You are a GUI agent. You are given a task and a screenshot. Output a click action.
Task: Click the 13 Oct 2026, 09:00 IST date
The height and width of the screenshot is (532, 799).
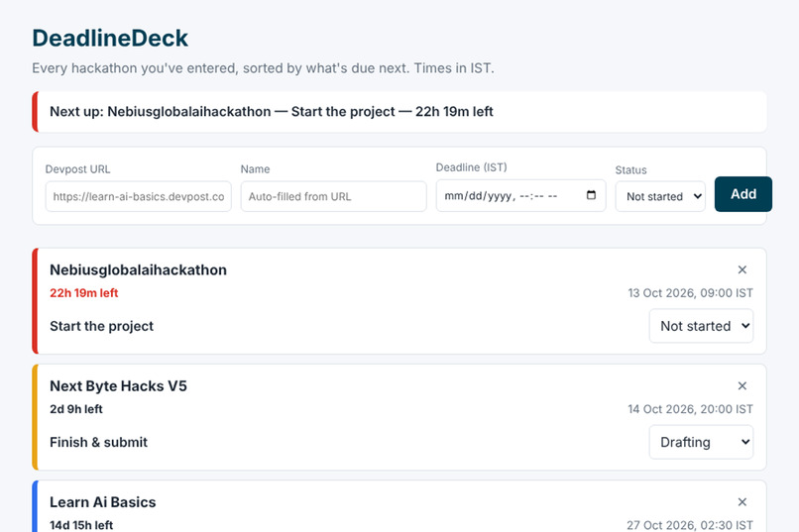point(690,292)
